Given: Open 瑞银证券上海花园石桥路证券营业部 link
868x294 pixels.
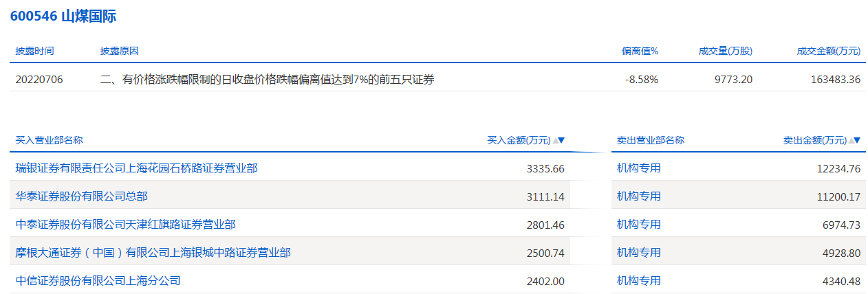Looking at the screenshot, I should point(136,168).
